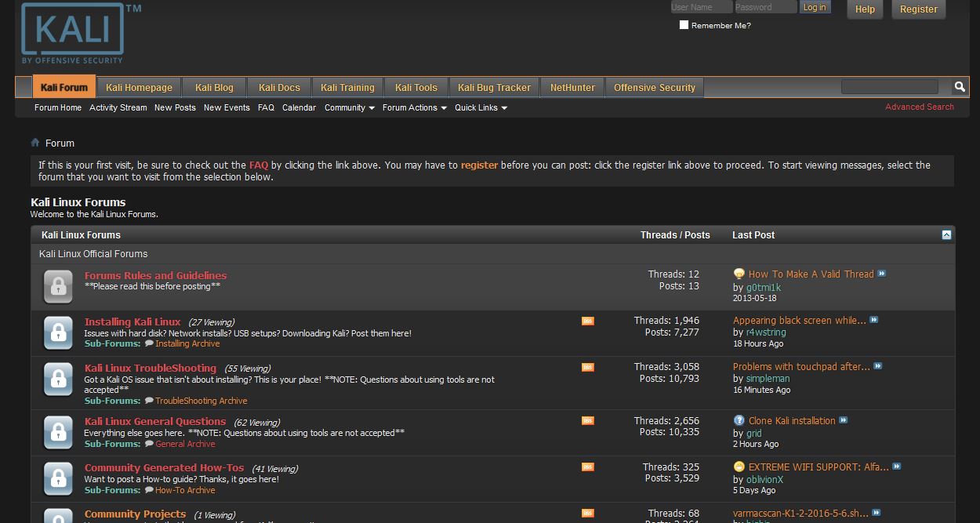Click lock icon for Community Generated How-Tos
The image size is (980, 523).
(x=58, y=478)
